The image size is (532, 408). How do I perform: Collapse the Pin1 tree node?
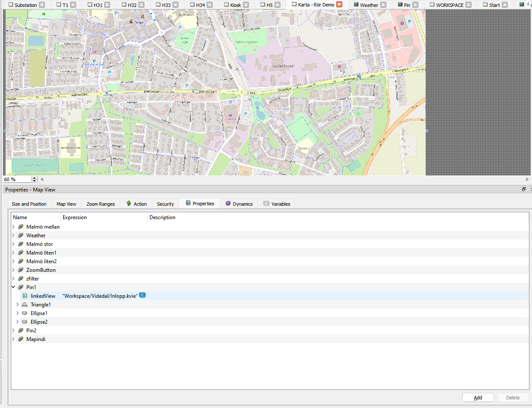pos(13,287)
